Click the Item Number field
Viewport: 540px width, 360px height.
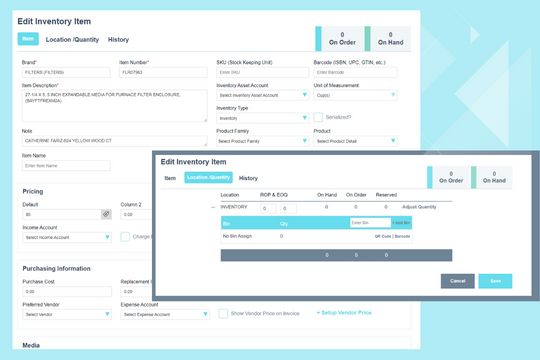coord(163,72)
